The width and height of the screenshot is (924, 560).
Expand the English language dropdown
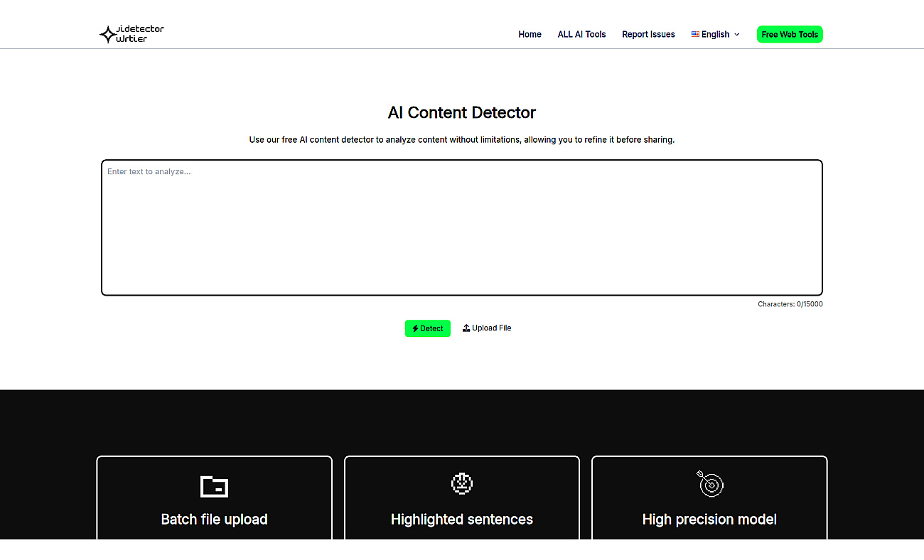[x=716, y=34]
